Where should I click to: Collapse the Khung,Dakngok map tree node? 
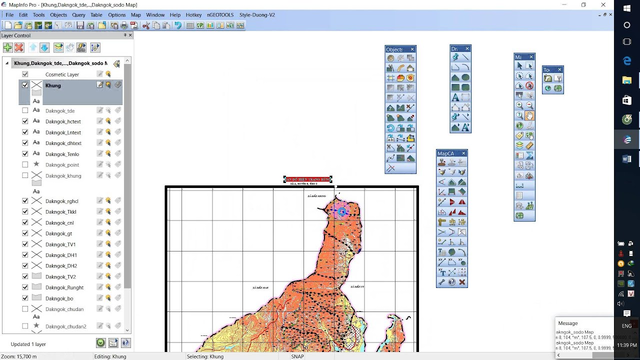click(x=7, y=63)
